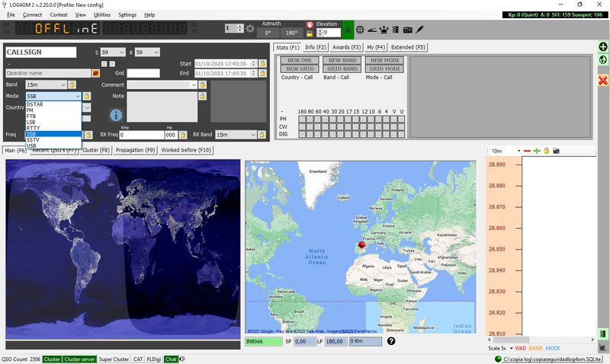Viewport: 610px width, 364px height.
Task: Switch to the Info (F2) tab
Action: coord(316,47)
